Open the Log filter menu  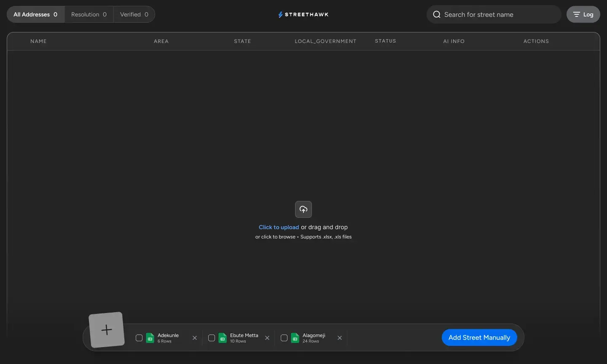click(583, 15)
